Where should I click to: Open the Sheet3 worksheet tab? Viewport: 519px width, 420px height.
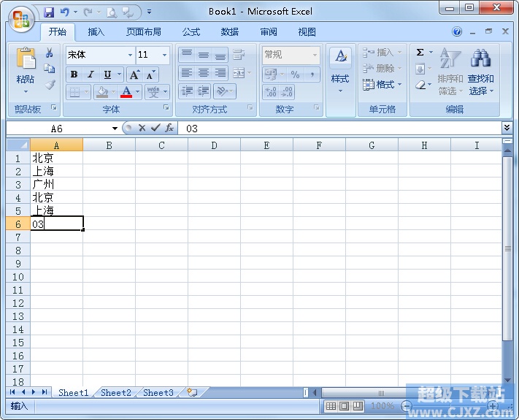158,392
